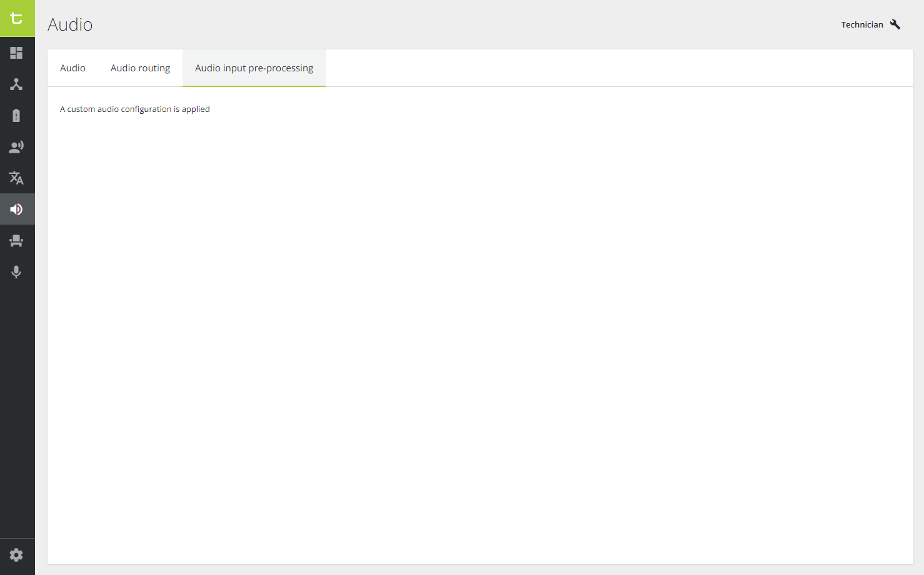This screenshot has height=575, width=924.
Task: Open the speaking participant sidebar icon
Action: (17, 147)
